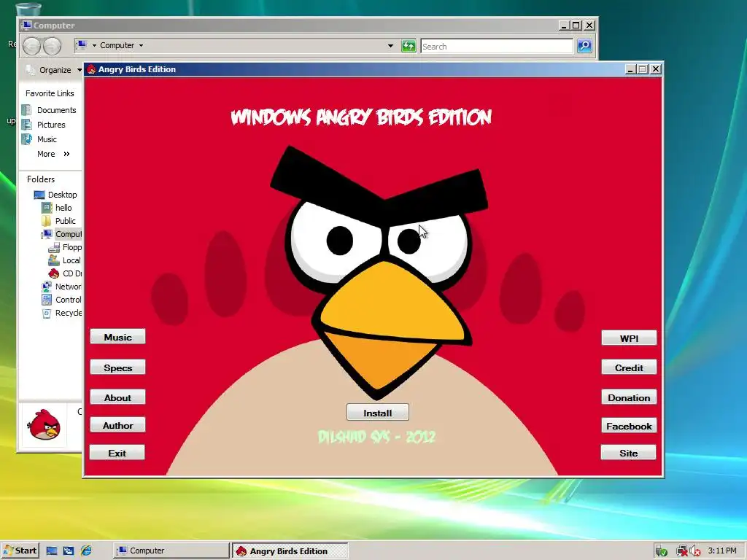The width and height of the screenshot is (747, 560).
Task: Click the Pictures icon in Favorite Links
Action: click(27, 125)
